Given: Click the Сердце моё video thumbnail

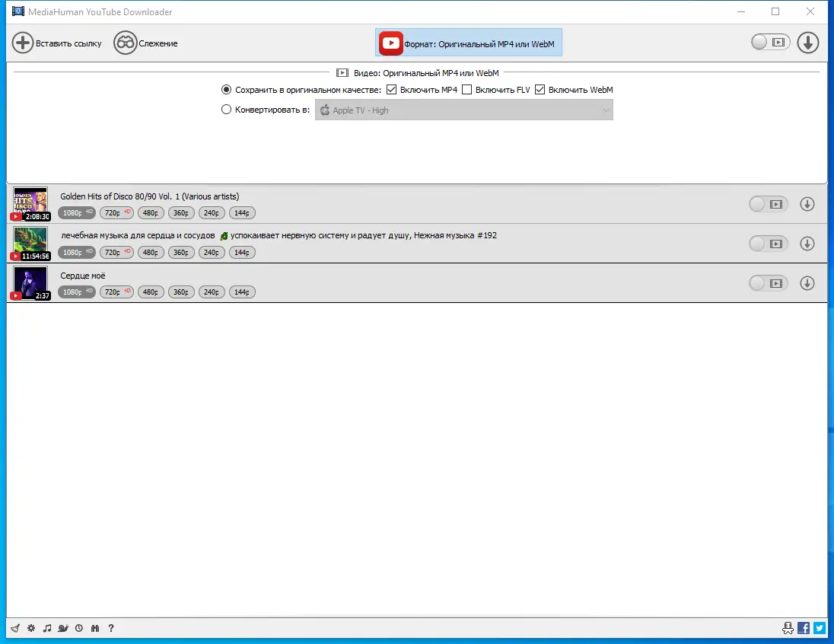Looking at the screenshot, I should coord(30,283).
